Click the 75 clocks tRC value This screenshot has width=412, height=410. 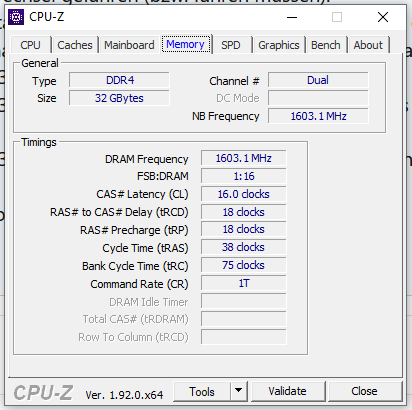click(244, 265)
